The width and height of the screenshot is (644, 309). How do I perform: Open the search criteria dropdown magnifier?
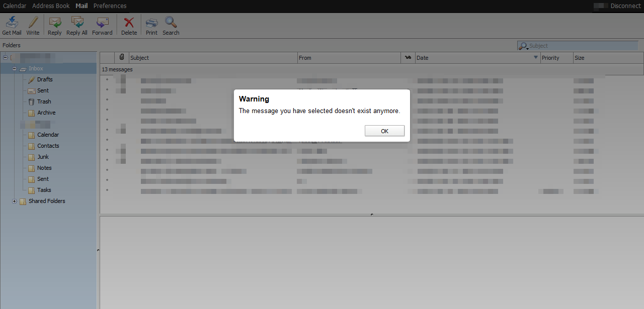(524, 46)
